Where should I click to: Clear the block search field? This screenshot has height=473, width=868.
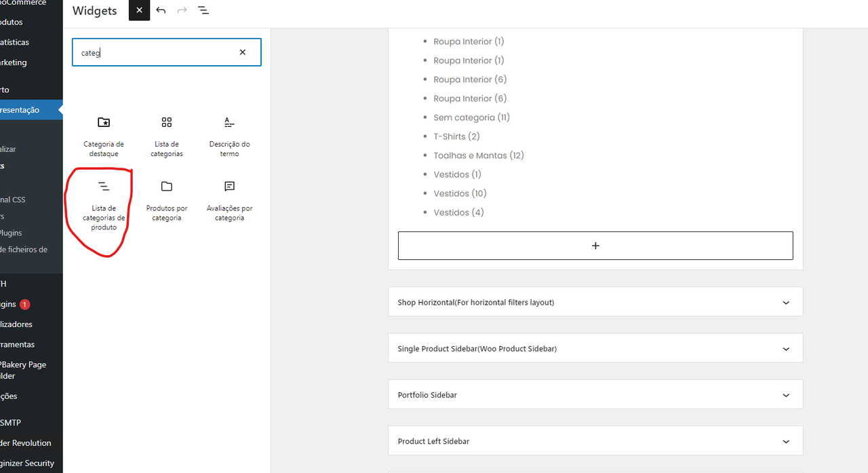242,52
